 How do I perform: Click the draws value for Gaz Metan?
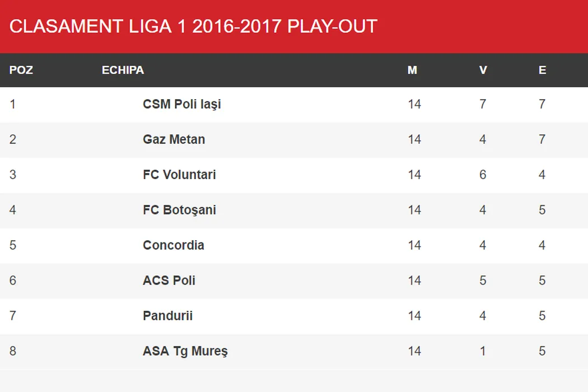point(542,139)
